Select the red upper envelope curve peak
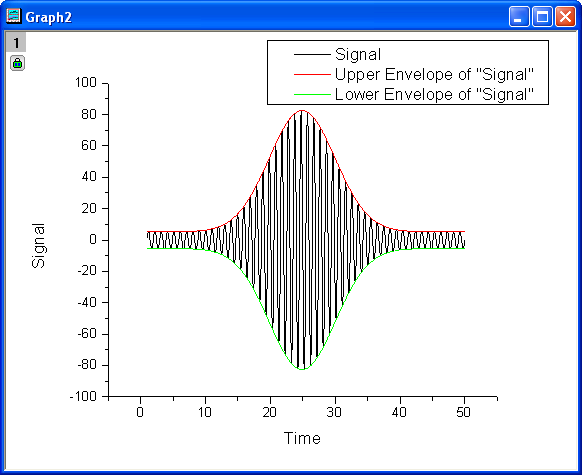582x475 pixels. coord(303,110)
